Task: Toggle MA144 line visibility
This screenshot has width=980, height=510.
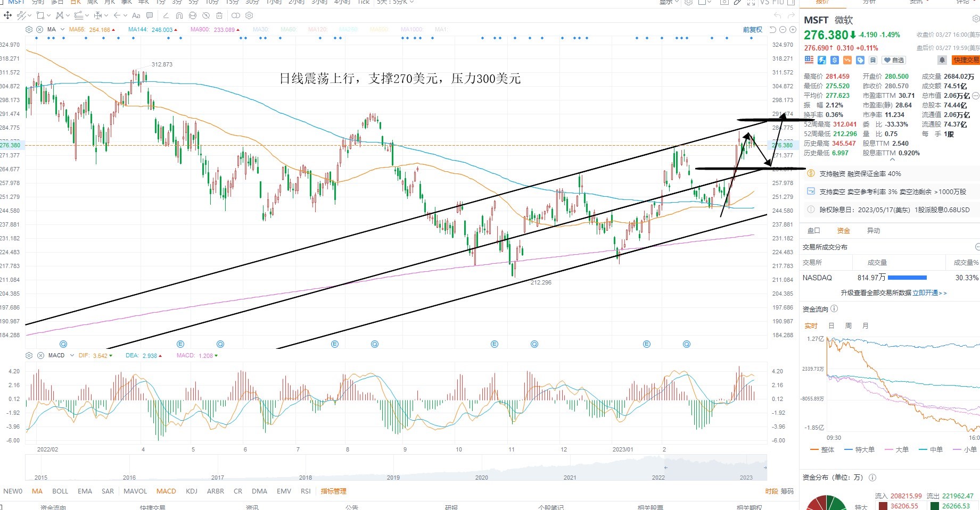Action: 153,30
